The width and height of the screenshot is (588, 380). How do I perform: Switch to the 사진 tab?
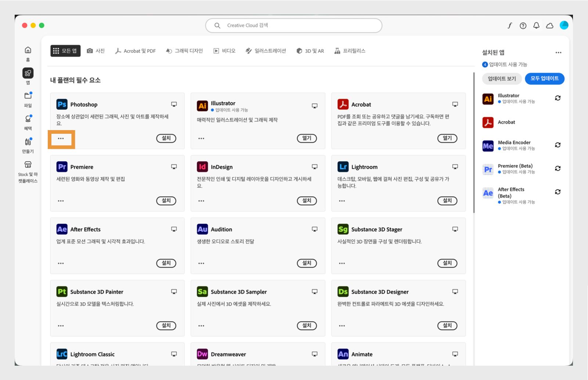click(95, 51)
